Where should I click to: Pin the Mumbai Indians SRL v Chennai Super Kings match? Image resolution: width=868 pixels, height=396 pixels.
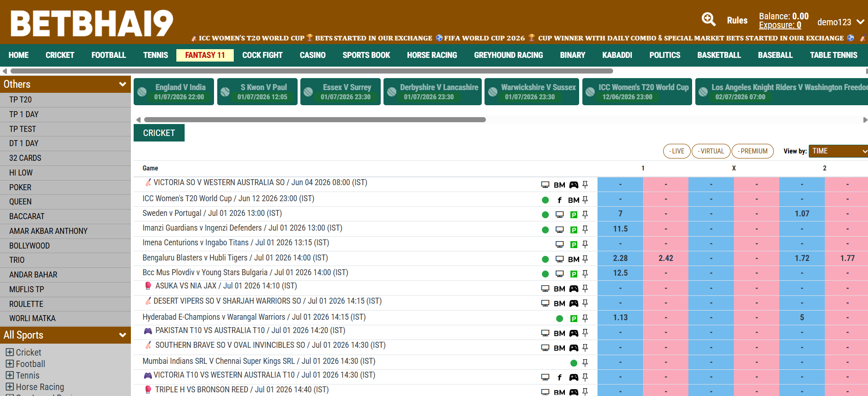click(585, 363)
